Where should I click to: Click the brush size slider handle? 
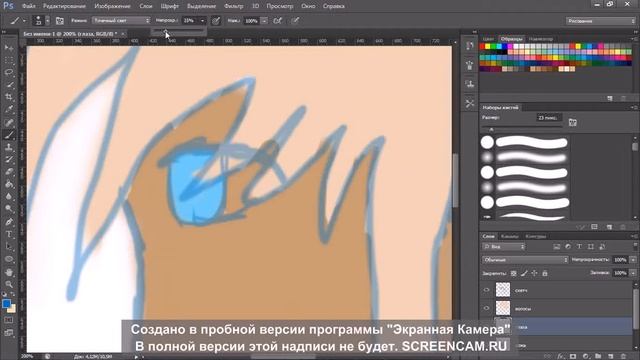click(x=491, y=129)
